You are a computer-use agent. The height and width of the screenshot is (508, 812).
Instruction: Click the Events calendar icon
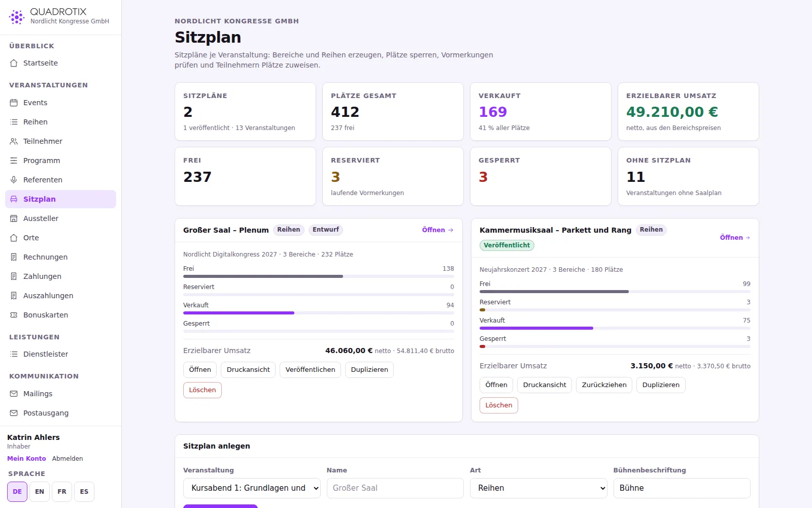[x=14, y=103]
